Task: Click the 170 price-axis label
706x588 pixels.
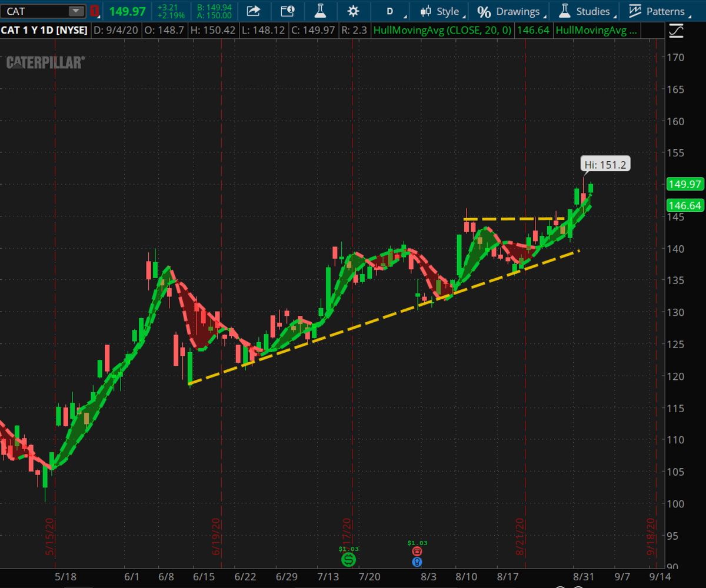Action: (x=677, y=58)
